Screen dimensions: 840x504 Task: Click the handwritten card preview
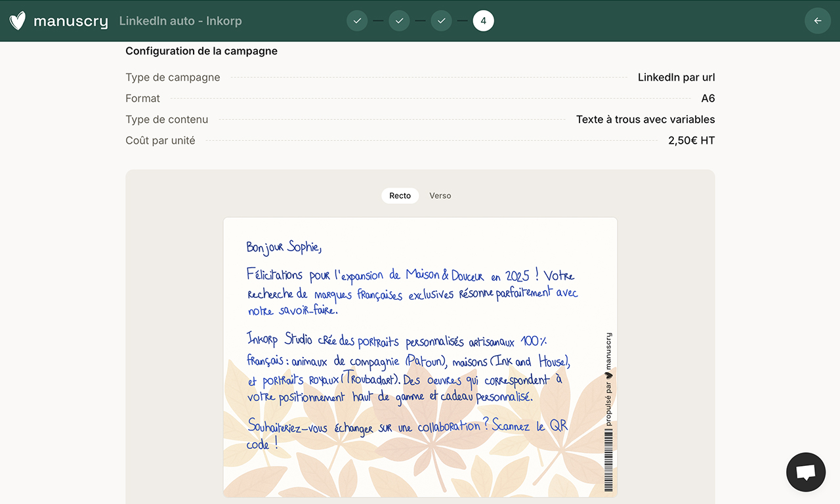point(420,356)
